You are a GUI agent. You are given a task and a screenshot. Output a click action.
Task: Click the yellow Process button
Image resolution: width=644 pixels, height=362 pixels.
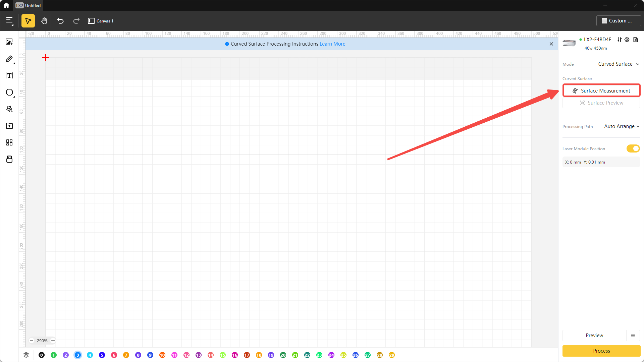[601, 351]
